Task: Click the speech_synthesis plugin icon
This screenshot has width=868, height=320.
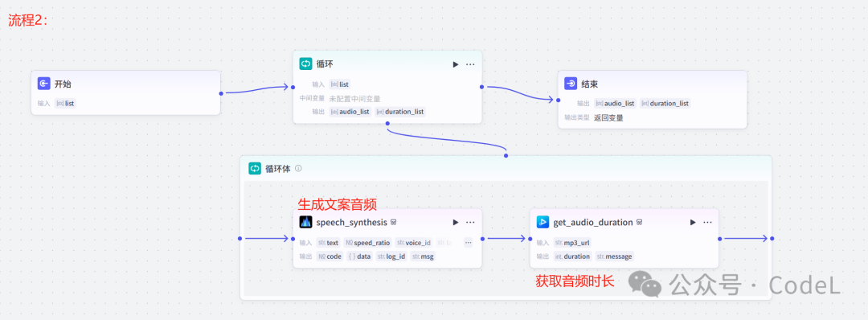Action: click(305, 222)
